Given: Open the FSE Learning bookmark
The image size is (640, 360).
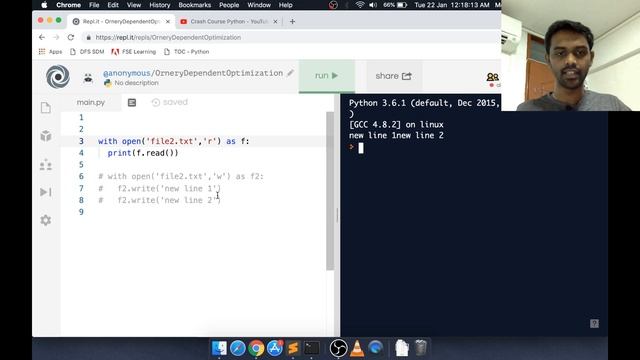Looking at the screenshot, I should click(134, 51).
